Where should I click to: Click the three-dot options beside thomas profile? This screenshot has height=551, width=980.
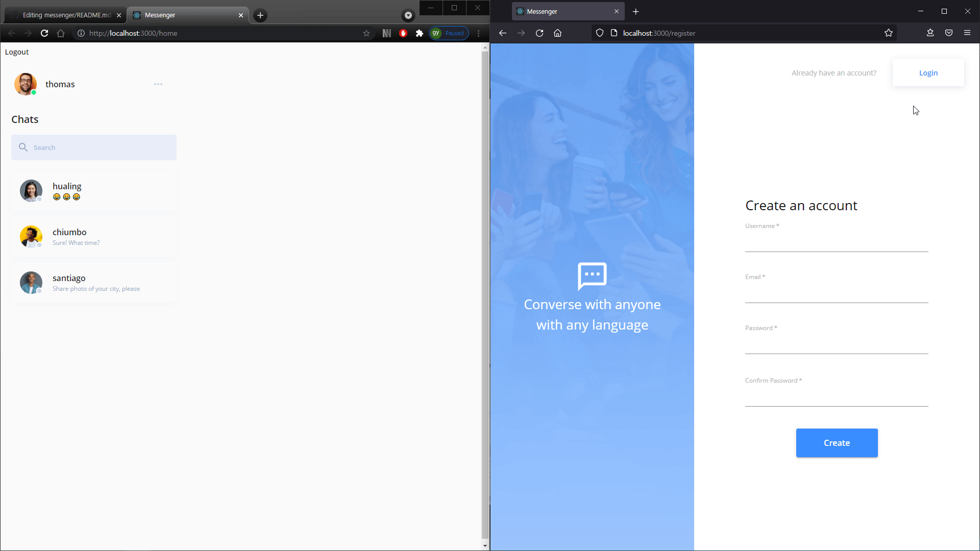pos(158,84)
